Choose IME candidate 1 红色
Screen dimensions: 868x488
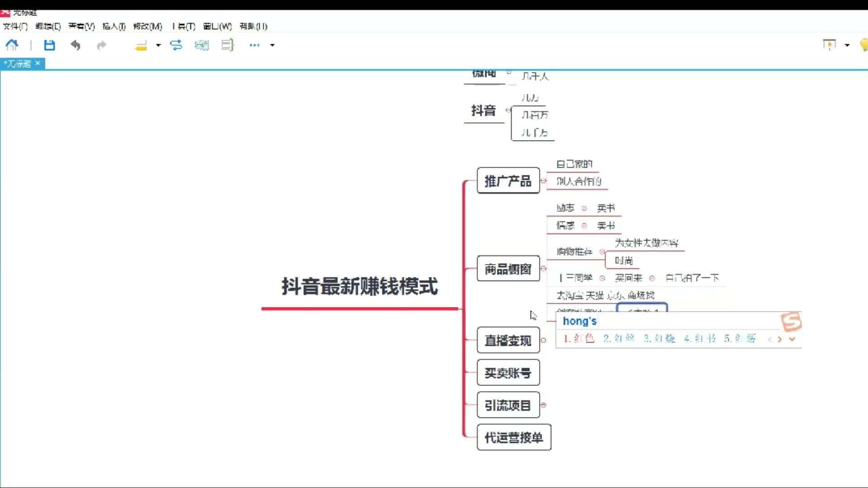point(579,338)
